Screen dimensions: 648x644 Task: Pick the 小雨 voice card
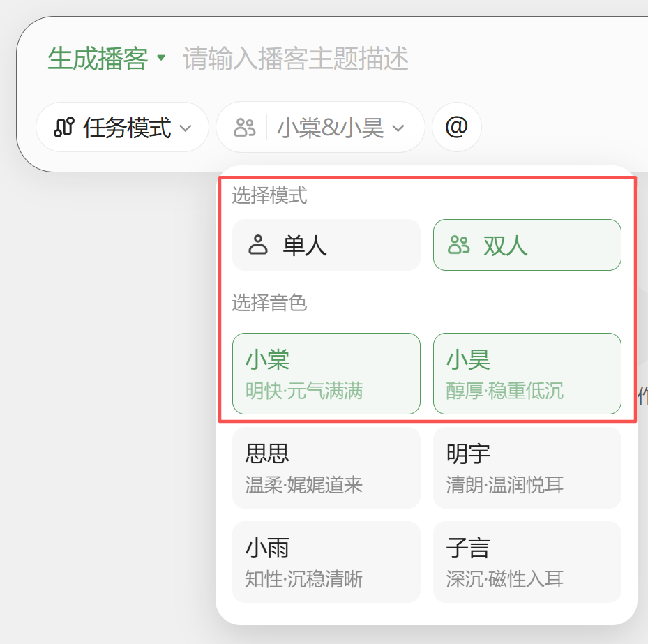(x=326, y=562)
